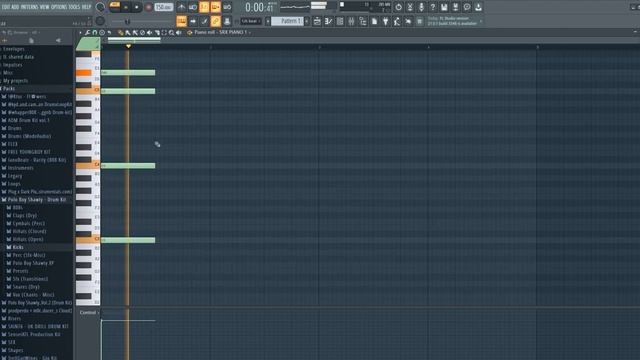Toggle wait for input to start
Viewport: 640px width, 360px height.
193,7
